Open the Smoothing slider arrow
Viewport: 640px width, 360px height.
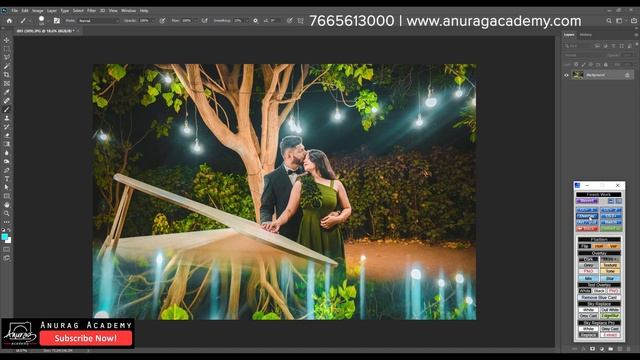[247, 20]
